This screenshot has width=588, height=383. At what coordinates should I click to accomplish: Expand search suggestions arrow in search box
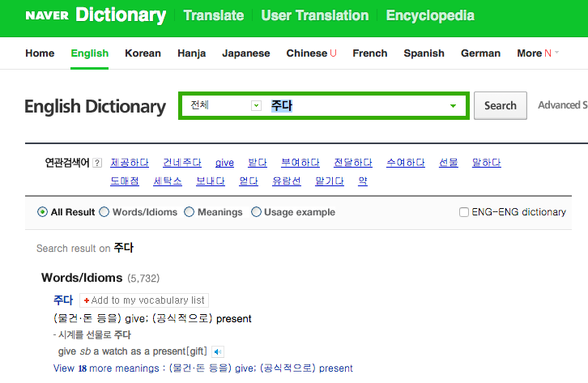pyautogui.click(x=453, y=106)
